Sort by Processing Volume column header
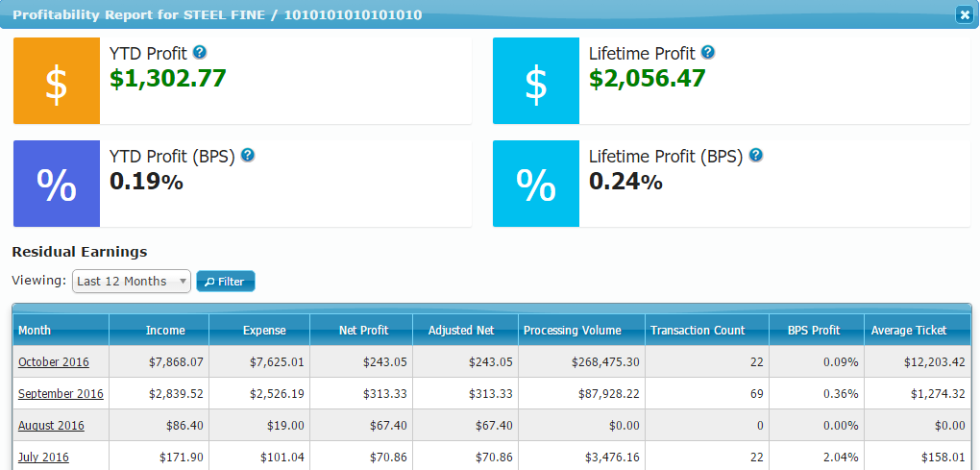Image resolution: width=980 pixels, height=470 pixels. (x=572, y=331)
